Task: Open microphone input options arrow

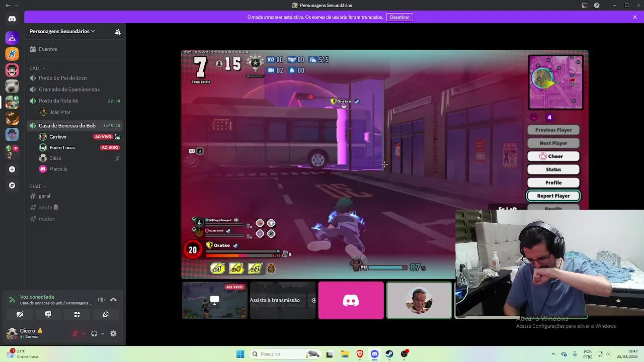Action: 84,333
